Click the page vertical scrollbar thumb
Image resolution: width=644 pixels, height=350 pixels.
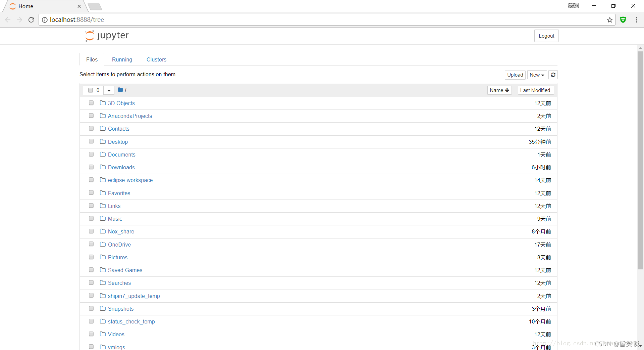click(640, 160)
